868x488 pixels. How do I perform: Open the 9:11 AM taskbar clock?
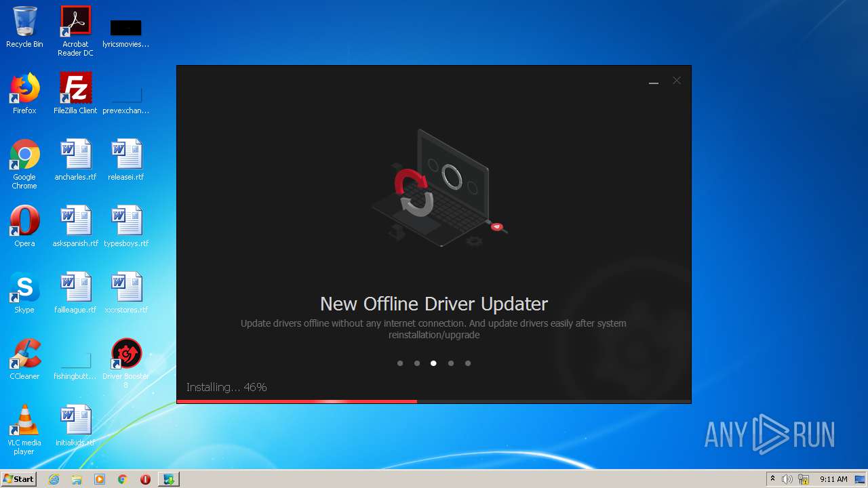833,479
